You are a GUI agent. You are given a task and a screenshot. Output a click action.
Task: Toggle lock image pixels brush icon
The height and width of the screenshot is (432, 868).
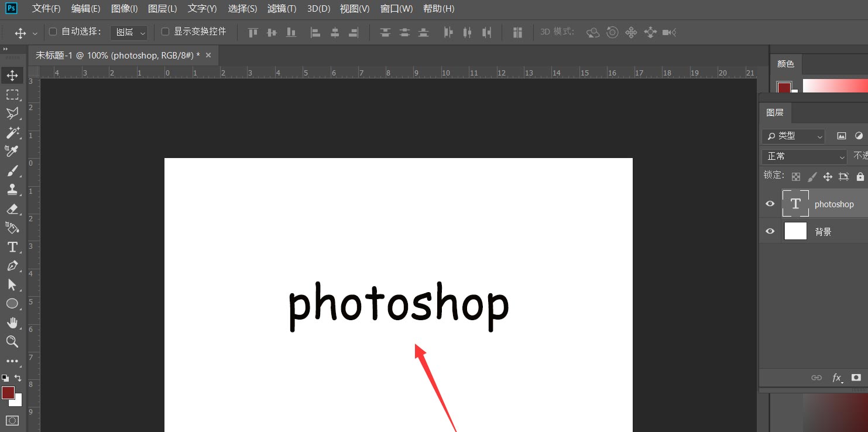pyautogui.click(x=812, y=176)
